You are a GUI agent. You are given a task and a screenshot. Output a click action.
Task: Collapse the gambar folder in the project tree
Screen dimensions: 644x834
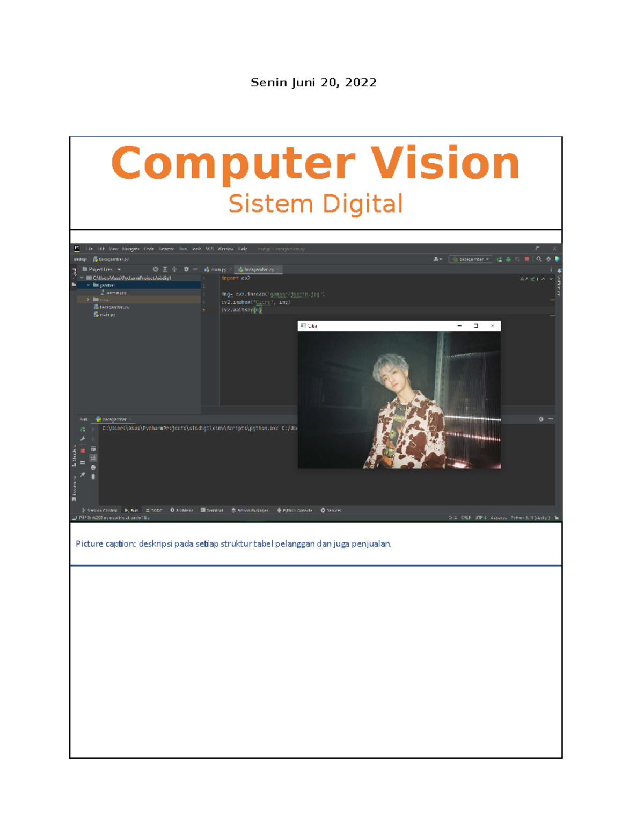point(87,285)
